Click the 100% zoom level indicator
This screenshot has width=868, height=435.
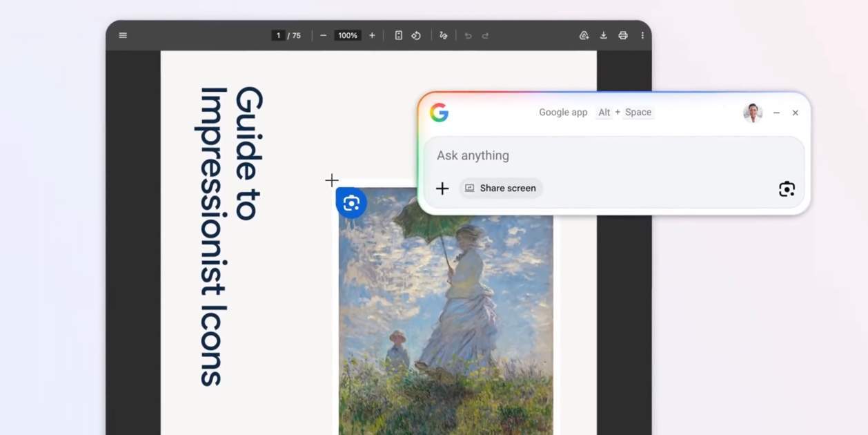(x=347, y=35)
